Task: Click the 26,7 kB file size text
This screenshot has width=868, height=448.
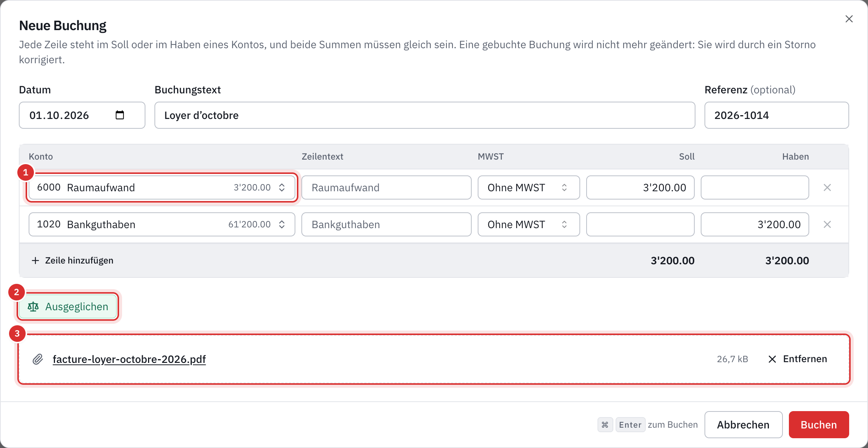Action: point(732,359)
